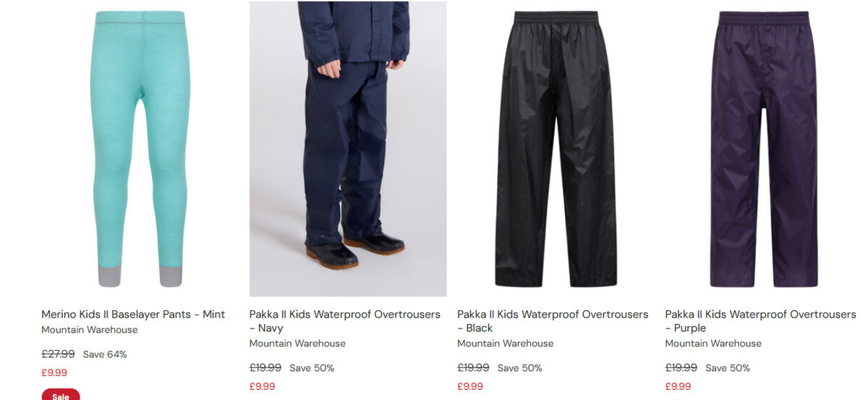Click Mountain Warehouse brand under Black overtrousers

pyautogui.click(x=505, y=344)
